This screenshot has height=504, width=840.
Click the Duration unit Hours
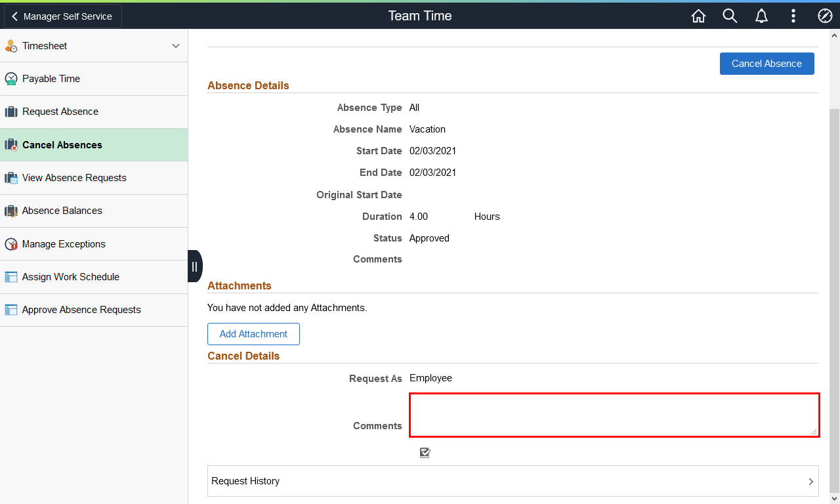click(x=487, y=217)
